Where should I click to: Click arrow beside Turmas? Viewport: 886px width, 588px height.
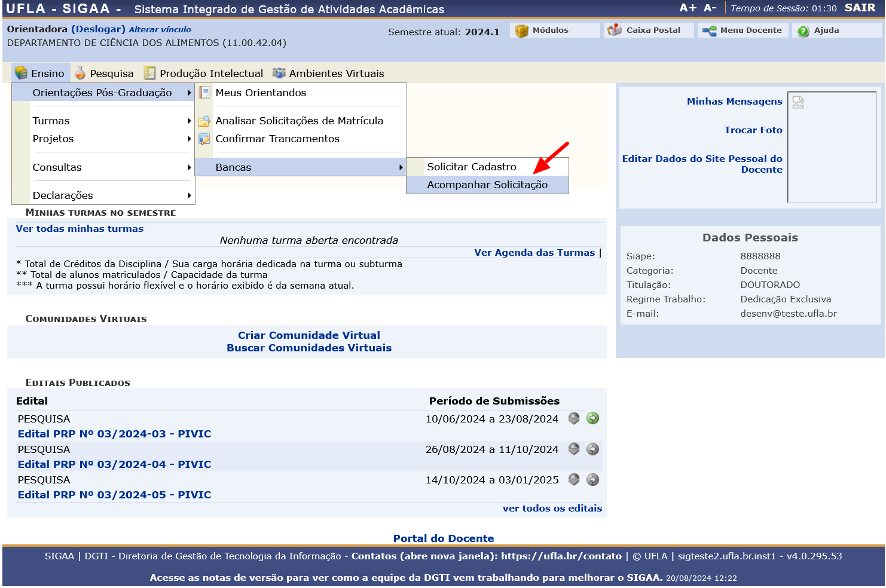pos(189,121)
